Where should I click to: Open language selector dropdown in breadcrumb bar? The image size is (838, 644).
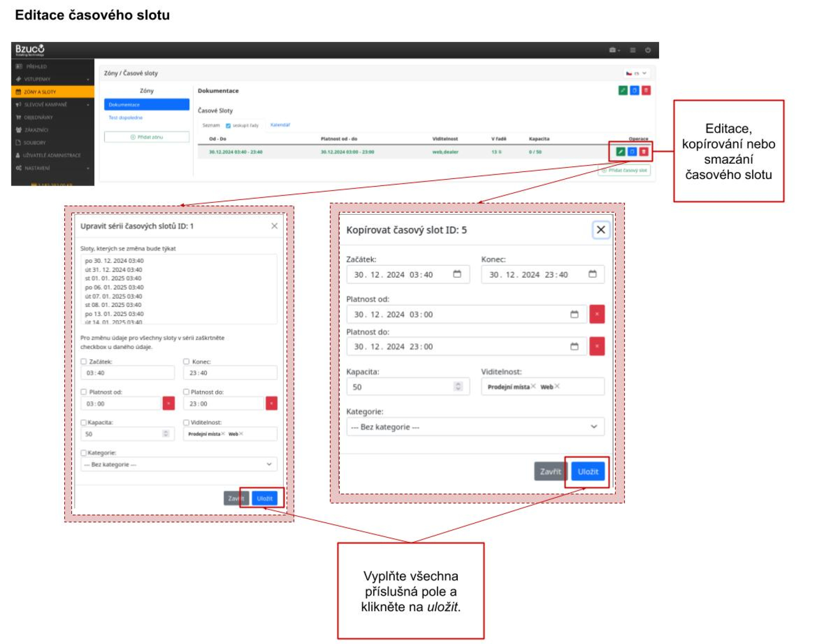(636, 73)
